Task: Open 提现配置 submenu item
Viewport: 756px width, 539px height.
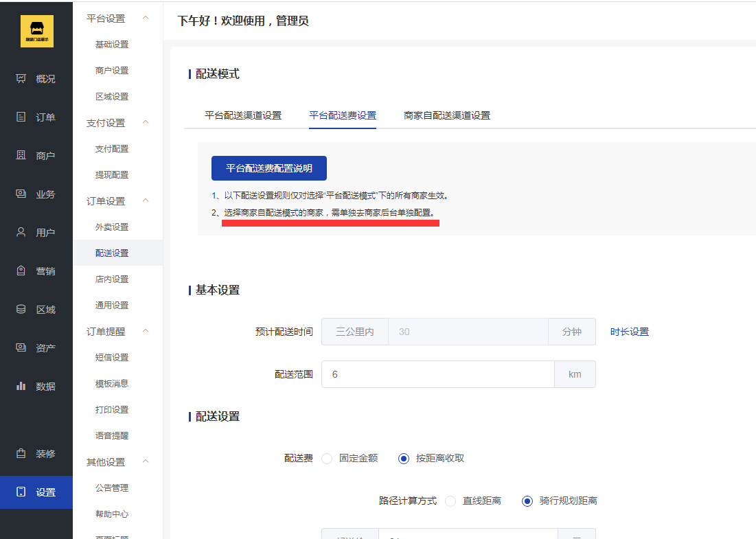Action: click(x=112, y=175)
